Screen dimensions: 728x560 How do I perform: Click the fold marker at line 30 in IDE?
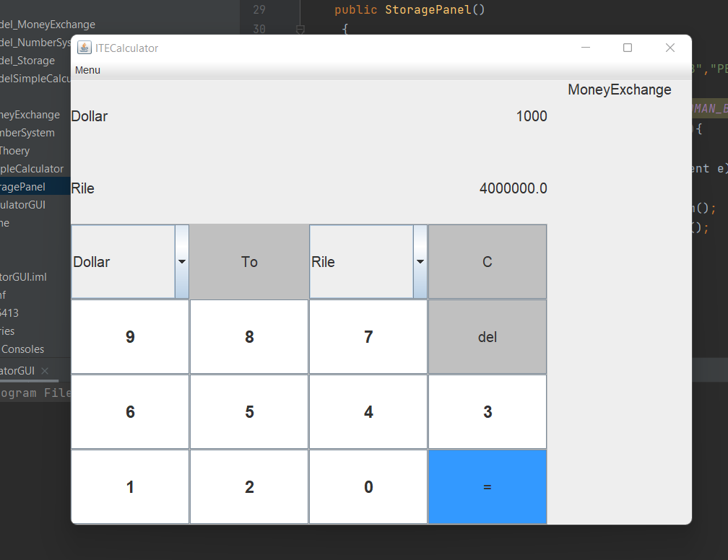coord(300,30)
